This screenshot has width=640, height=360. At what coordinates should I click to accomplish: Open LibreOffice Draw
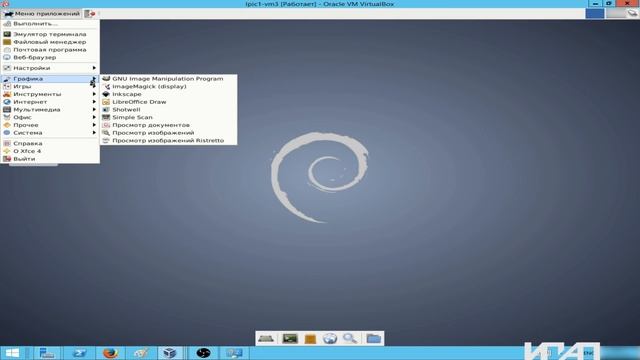tap(168, 102)
